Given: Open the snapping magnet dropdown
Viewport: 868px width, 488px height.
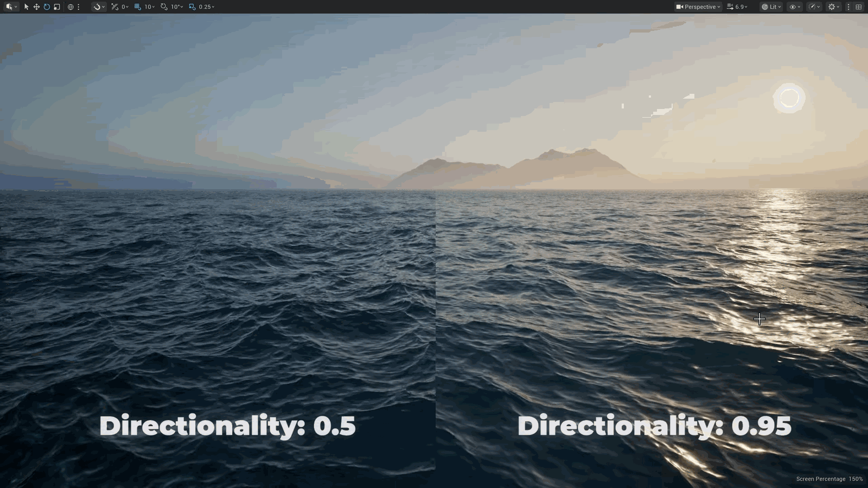Looking at the screenshot, I should point(99,7).
